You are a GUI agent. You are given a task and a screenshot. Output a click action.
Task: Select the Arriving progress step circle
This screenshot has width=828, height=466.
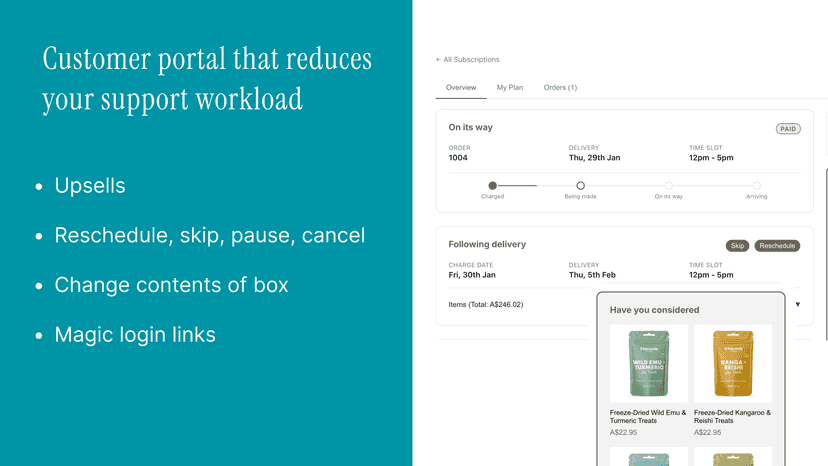point(757,185)
